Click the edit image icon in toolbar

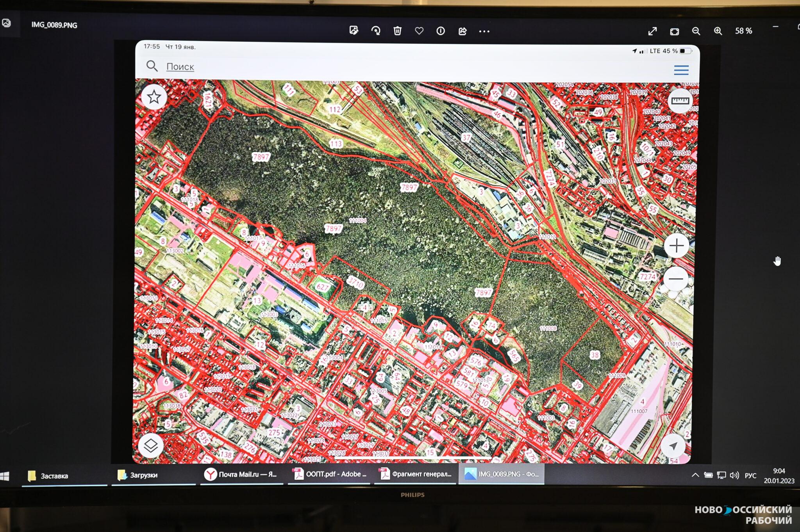(x=354, y=30)
